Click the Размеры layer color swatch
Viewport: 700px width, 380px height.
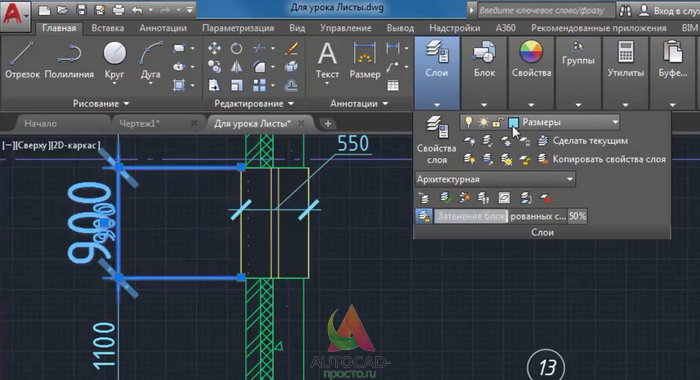[x=513, y=122]
